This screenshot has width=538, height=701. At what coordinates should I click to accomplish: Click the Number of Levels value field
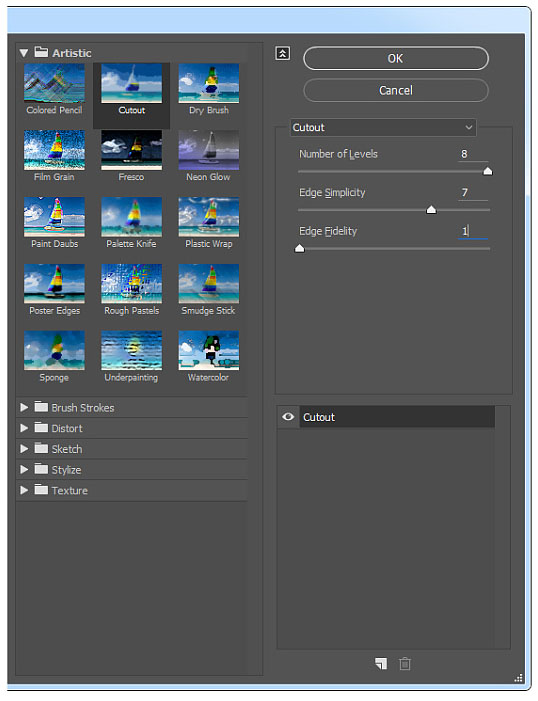(473, 154)
